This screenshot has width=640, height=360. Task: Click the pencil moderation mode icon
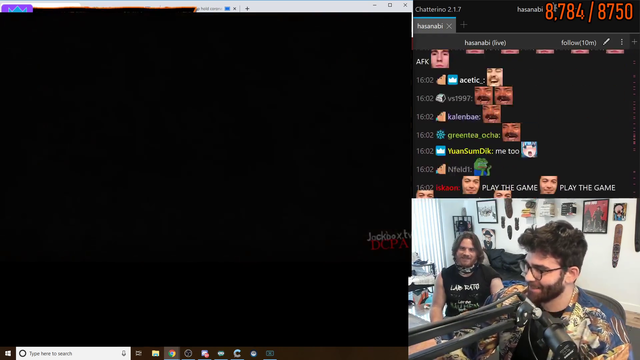pyautogui.click(x=607, y=42)
